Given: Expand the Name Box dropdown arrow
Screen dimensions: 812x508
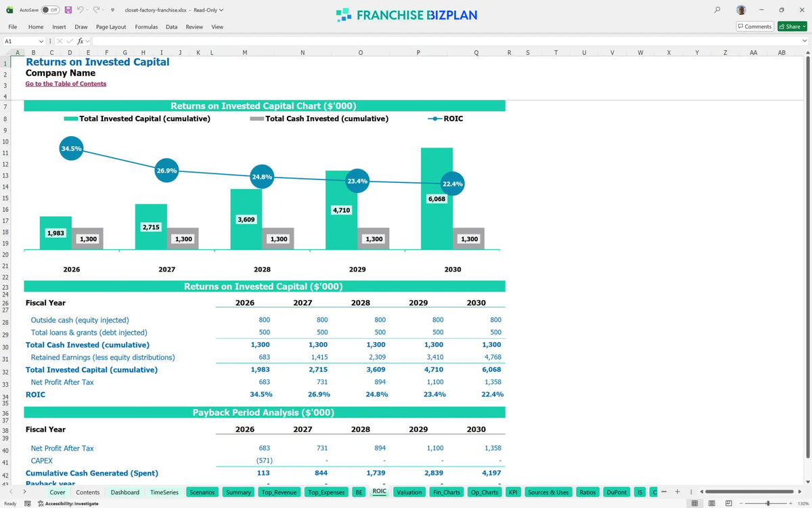Looking at the screenshot, I should coord(41,41).
